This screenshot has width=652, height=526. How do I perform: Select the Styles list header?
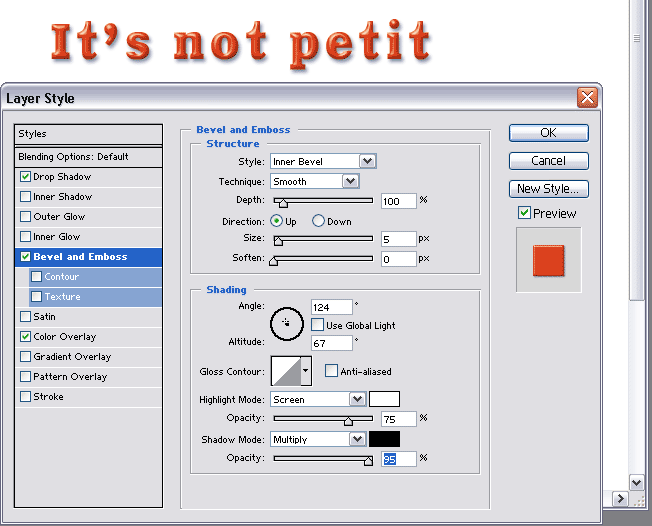tap(88, 134)
